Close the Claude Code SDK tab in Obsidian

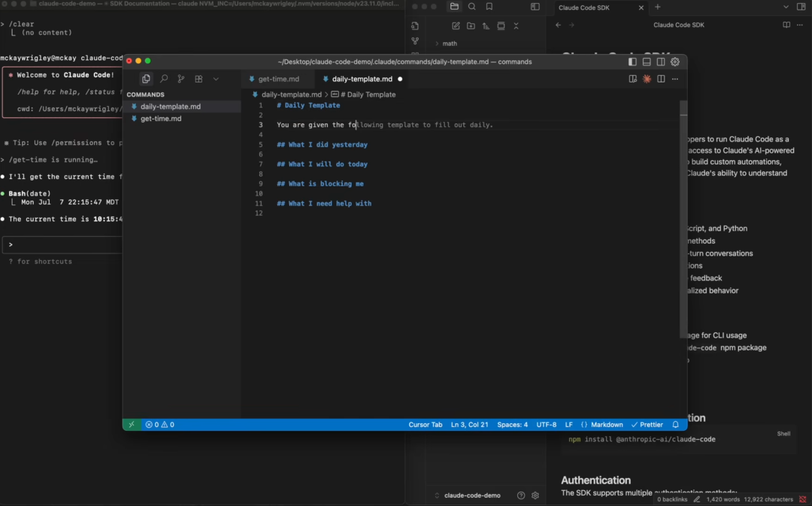point(641,8)
